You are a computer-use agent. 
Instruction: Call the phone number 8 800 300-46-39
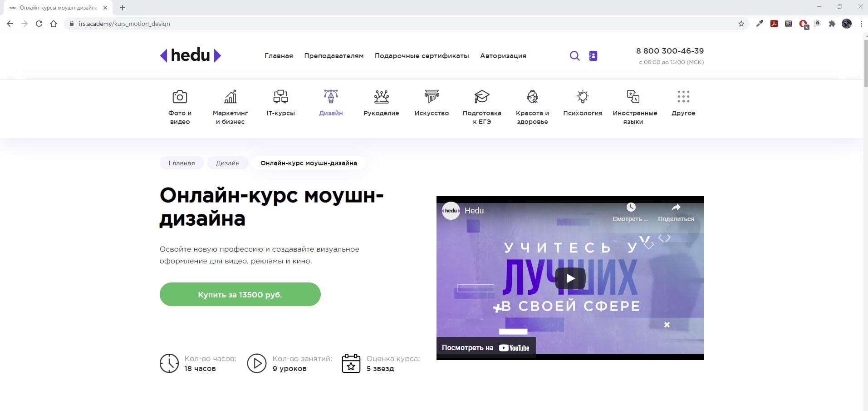click(670, 51)
